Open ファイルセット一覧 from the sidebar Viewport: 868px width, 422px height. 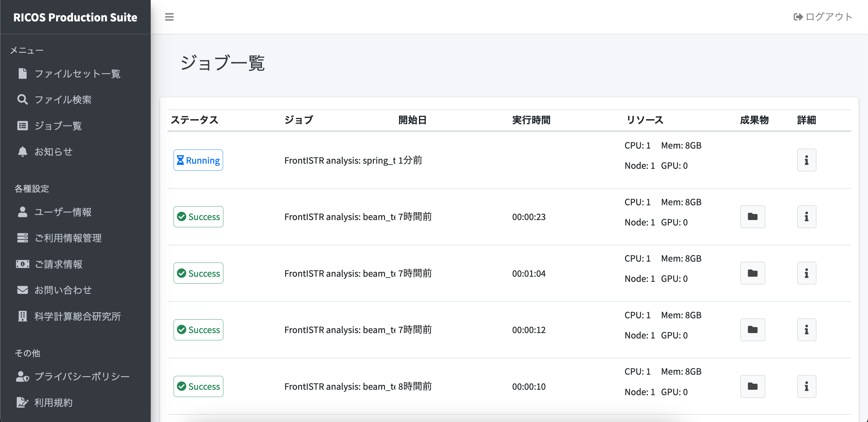click(77, 74)
